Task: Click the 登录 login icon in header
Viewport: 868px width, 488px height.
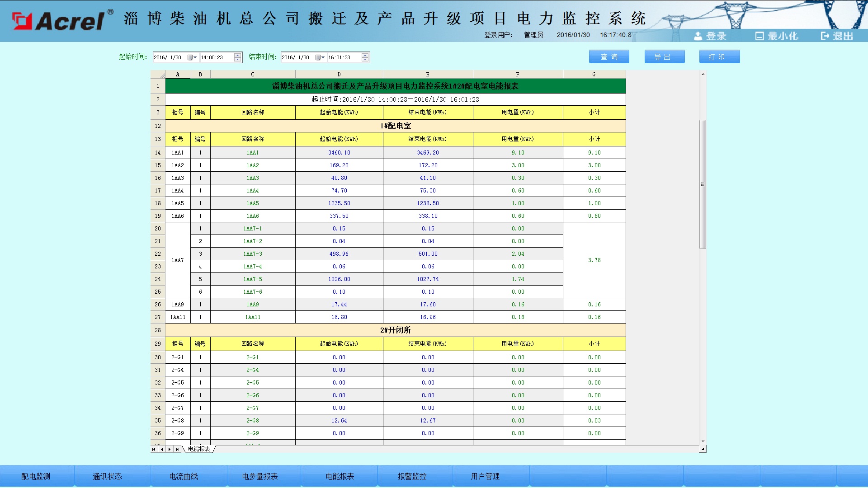Action: click(x=698, y=36)
